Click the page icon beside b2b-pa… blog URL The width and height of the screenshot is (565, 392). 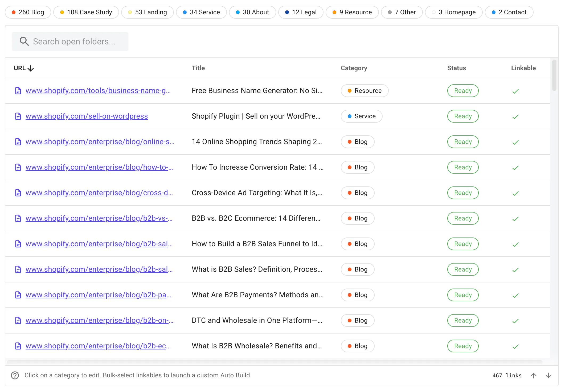[x=18, y=295]
